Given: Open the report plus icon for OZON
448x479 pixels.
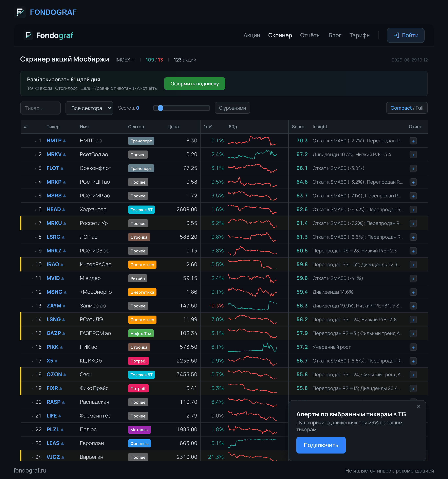Looking at the screenshot, I should 413,374.
